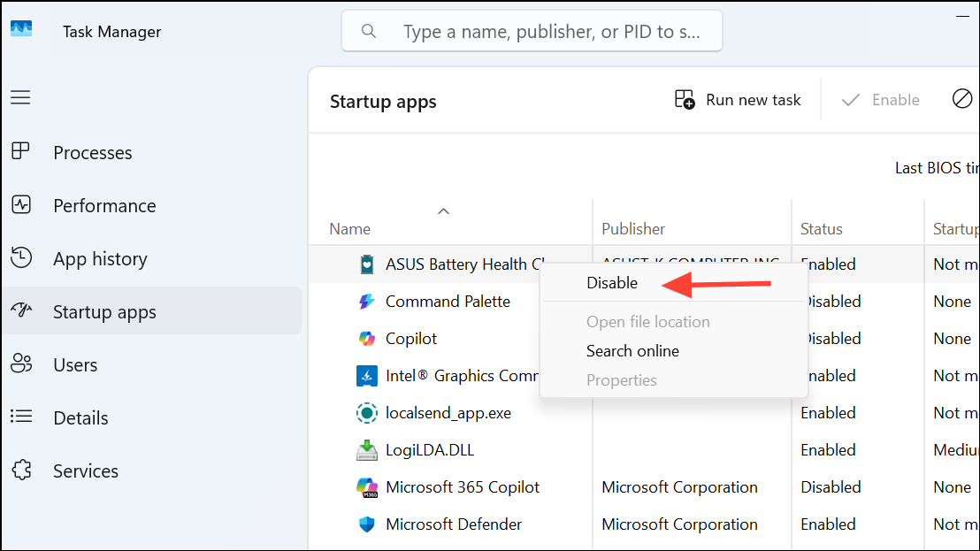The image size is (980, 551).
Task: Click the Task Manager app logo icon
Action: tap(21, 29)
